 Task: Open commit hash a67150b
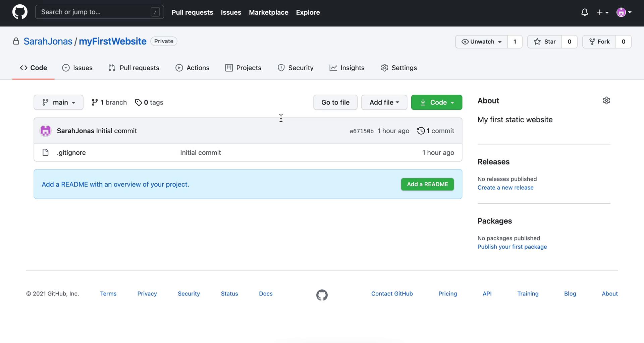362,131
